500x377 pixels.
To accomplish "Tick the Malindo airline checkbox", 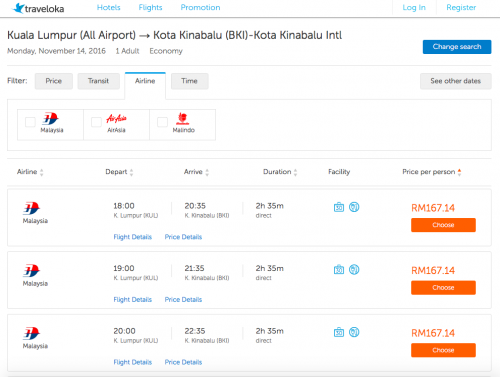I will (162, 122).
